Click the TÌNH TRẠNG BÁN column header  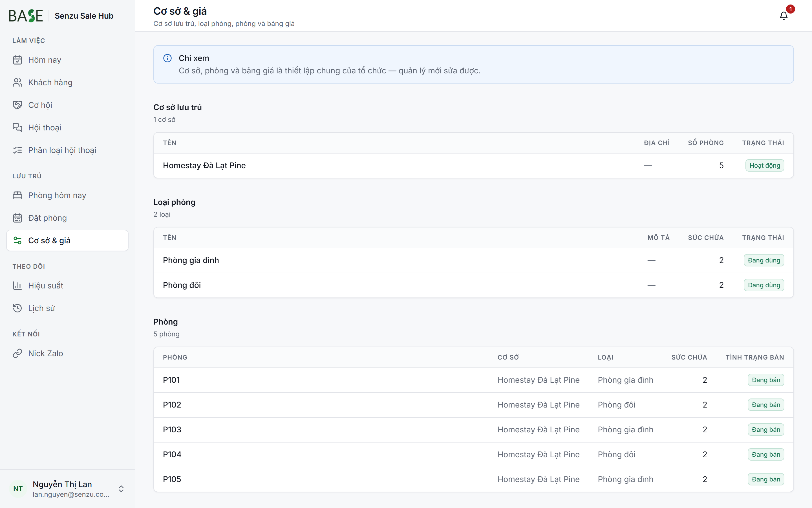click(754, 357)
